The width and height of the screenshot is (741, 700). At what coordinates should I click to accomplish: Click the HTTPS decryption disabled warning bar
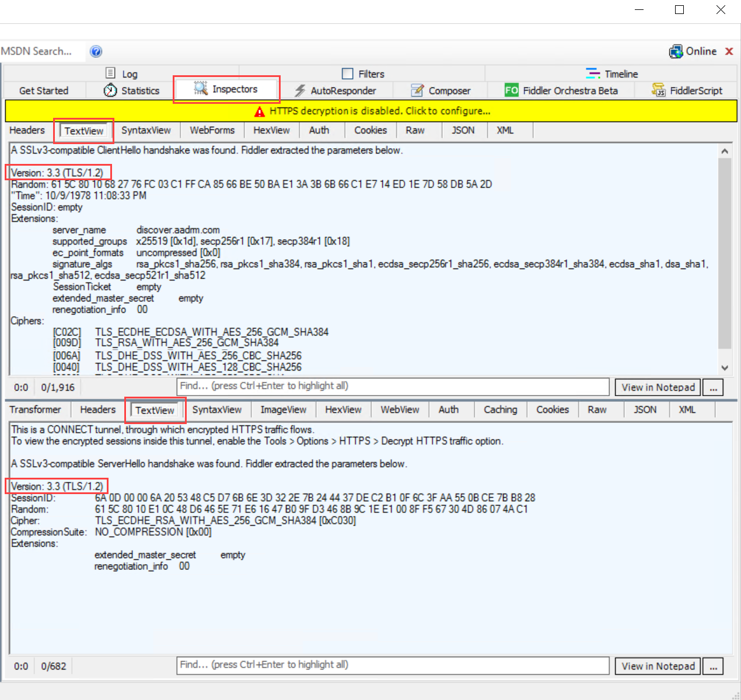click(x=371, y=111)
